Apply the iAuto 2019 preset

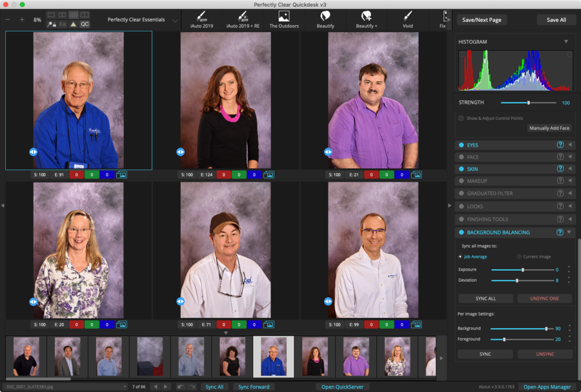[201, 19]
